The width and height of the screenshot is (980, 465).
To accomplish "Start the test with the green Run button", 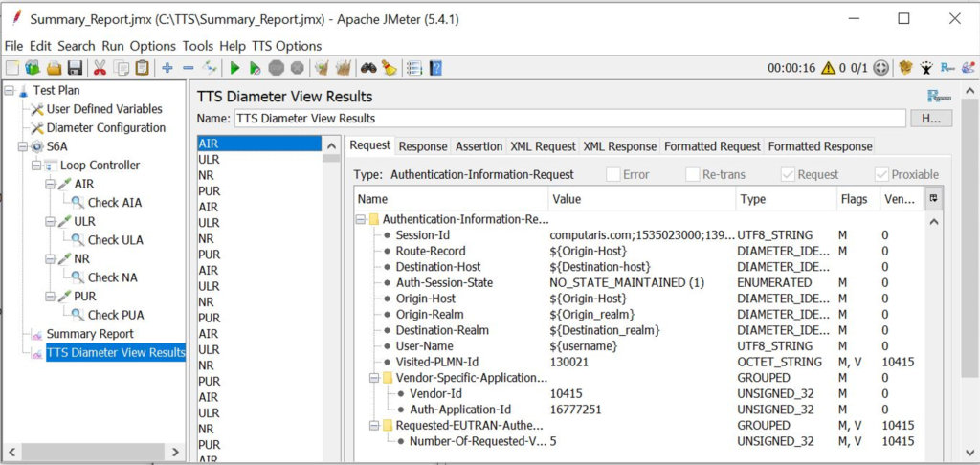I will (234, 68).
